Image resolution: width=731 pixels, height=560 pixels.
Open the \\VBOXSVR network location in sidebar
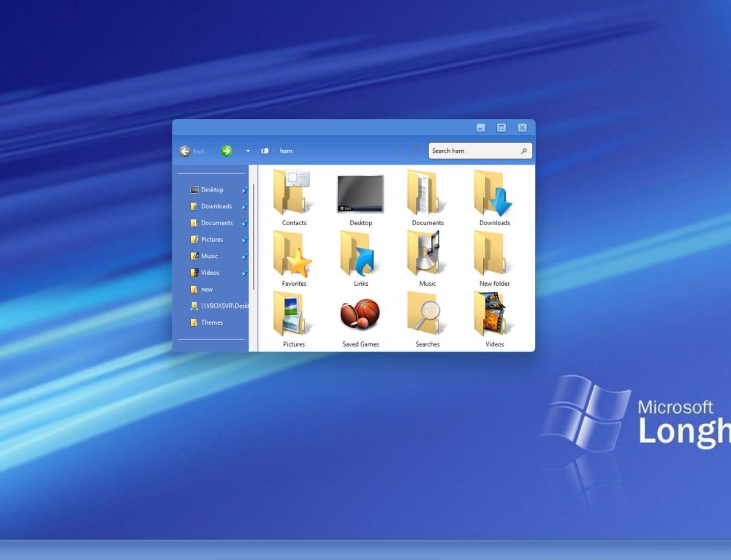224,306
